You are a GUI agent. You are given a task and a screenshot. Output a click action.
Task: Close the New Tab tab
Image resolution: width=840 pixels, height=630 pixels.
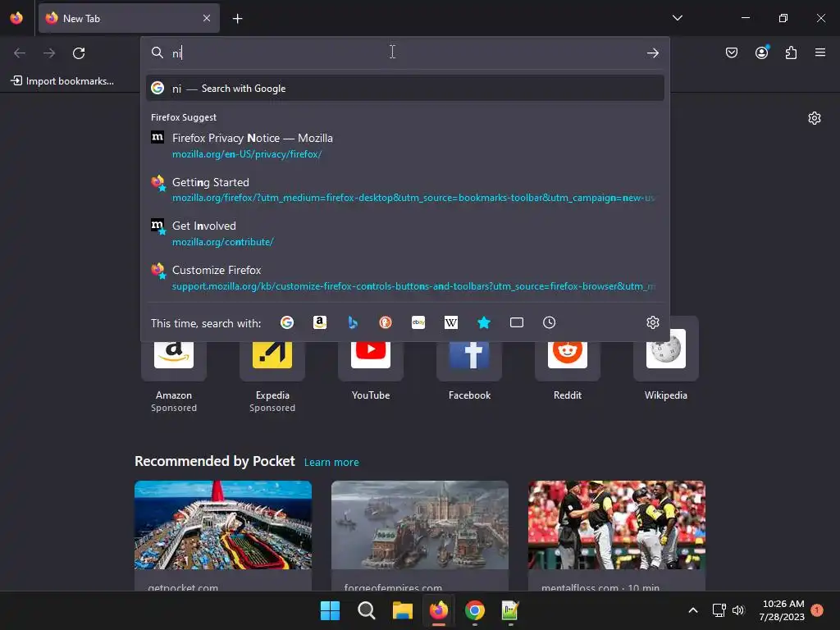[x=207, y=18]
